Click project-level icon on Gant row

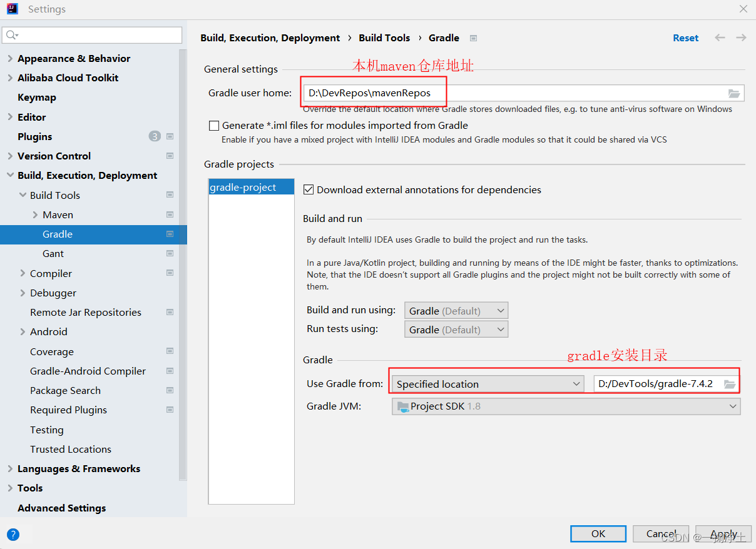click(170, 253)
